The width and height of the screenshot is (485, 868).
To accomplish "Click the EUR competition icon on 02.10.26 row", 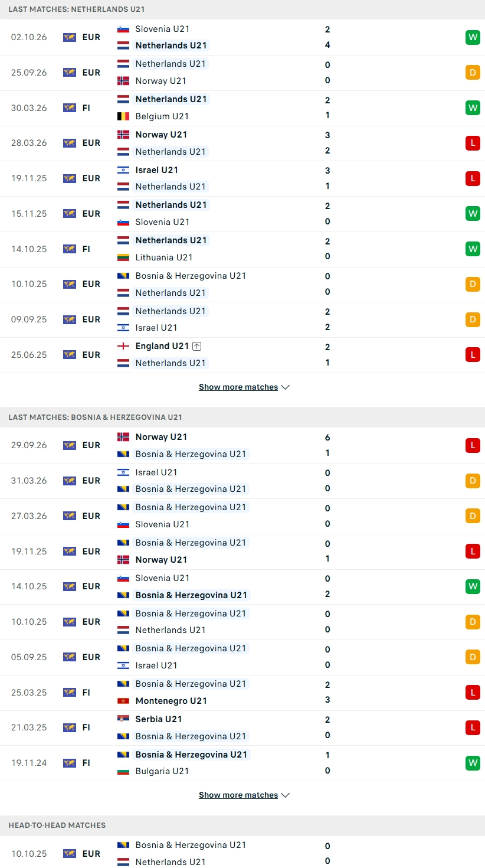I will click(x=70, y=37).
